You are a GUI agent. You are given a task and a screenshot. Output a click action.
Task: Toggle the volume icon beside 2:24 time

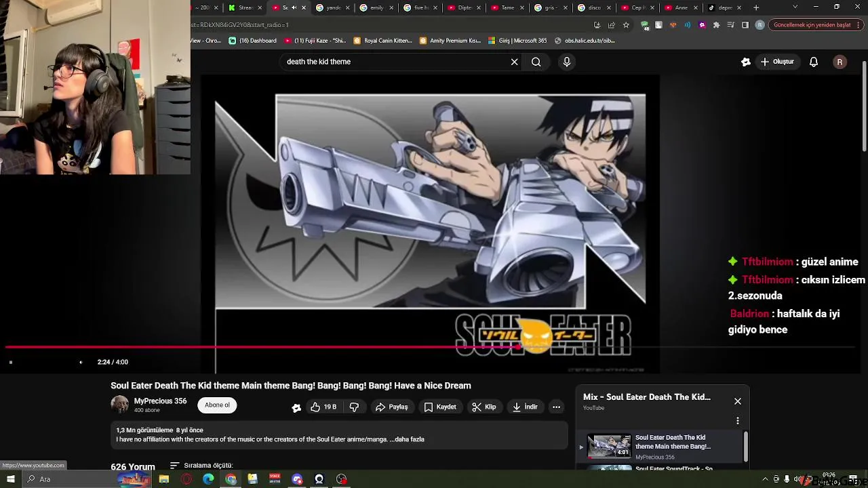click(81, 363)
